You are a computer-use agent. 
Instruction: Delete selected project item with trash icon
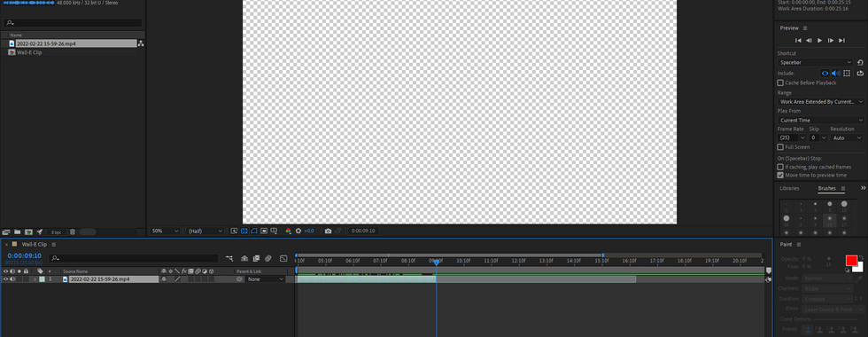click(73, 231)
